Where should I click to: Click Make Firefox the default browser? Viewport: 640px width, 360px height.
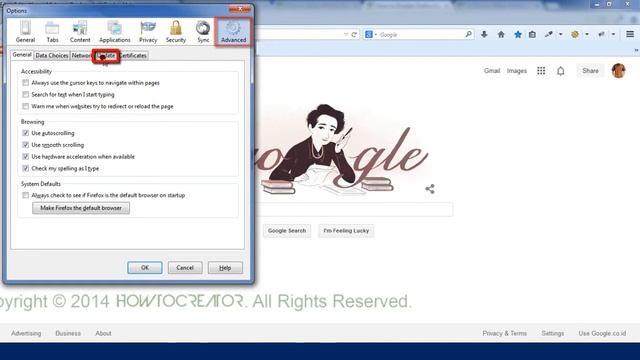pos(81,208)
